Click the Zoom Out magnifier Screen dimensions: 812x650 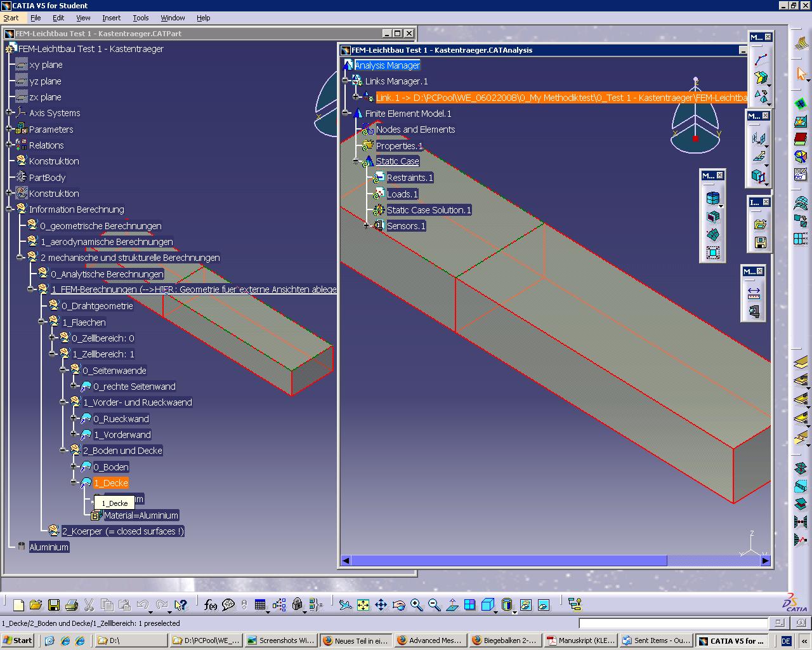[x=434, y=605]
